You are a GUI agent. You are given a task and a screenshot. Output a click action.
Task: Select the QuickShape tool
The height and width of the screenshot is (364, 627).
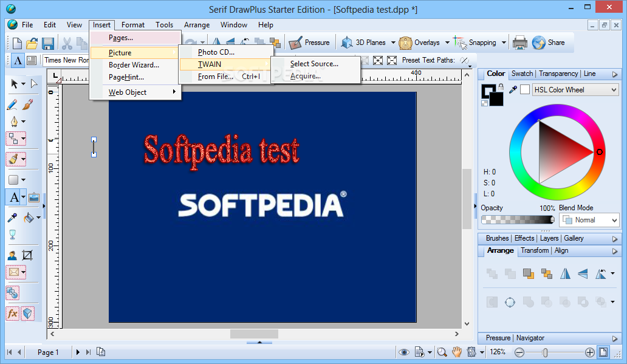tap(13, 180)
